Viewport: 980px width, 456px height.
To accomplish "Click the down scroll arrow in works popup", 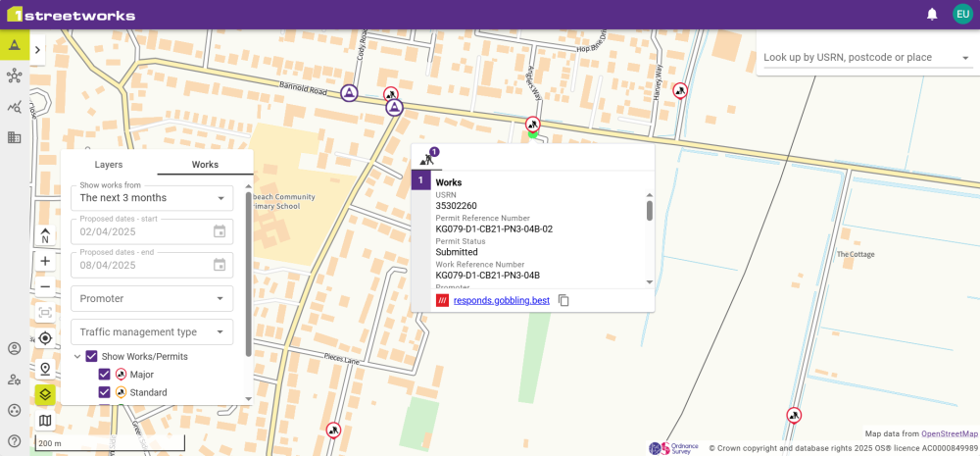I will point(650,282).
